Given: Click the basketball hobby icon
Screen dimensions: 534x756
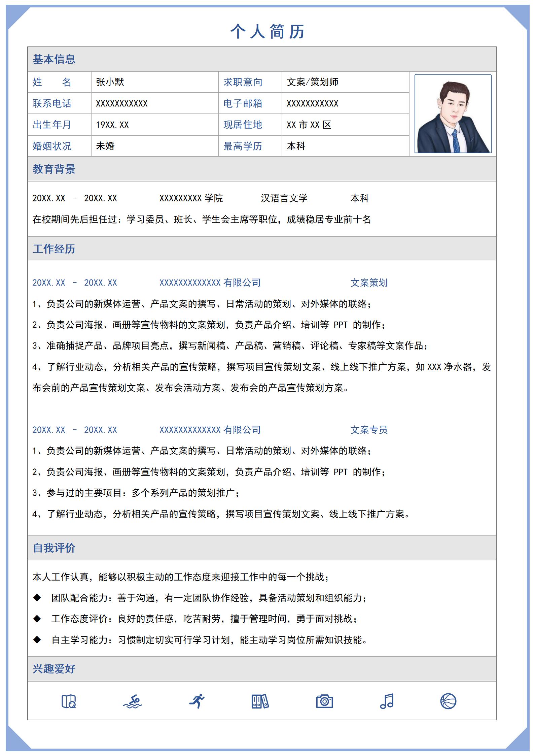Looking at the screenshot, I should tap(448, 701).
